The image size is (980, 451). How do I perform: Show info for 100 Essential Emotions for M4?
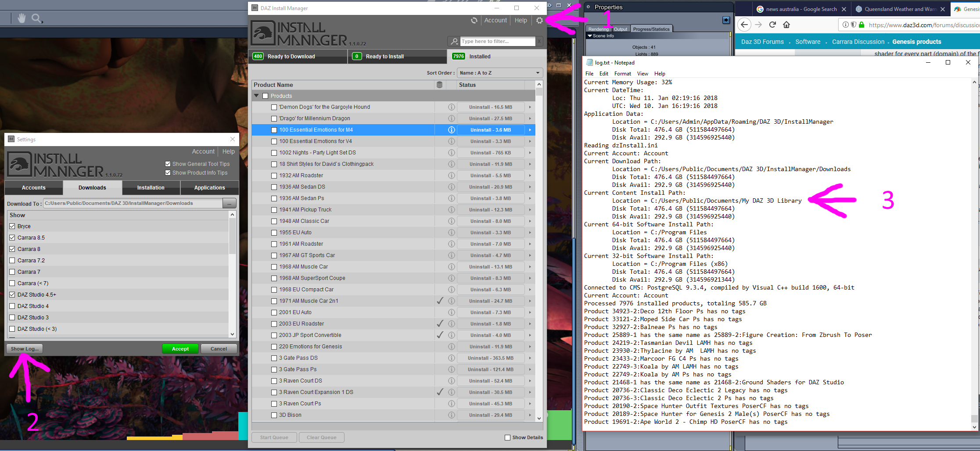(451, 130)
